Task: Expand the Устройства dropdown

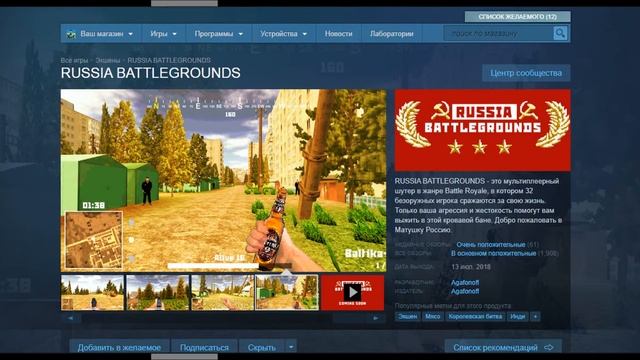Action: click(284, 33)
